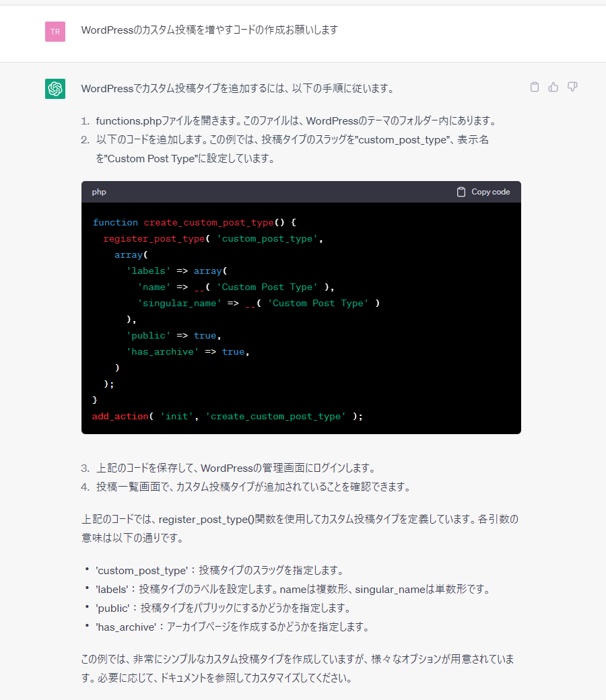Click the php language label
606x700 pixels.
click(99, 192)
